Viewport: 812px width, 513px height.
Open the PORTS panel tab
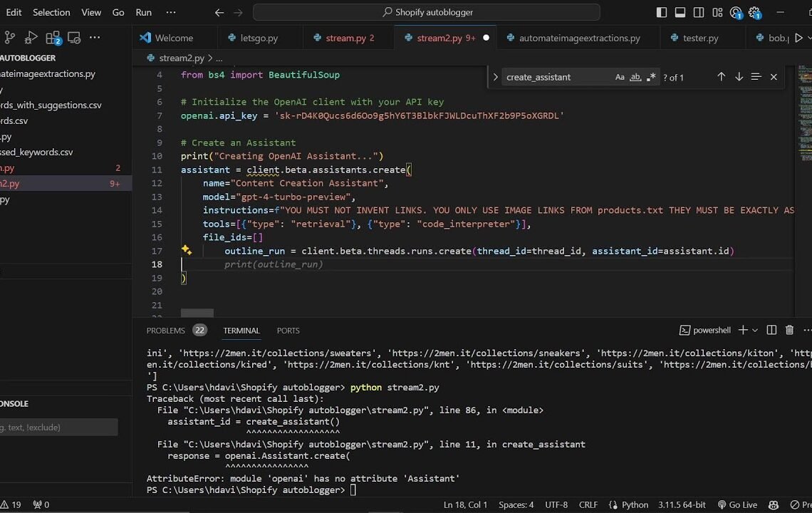[x=288, y=331]
